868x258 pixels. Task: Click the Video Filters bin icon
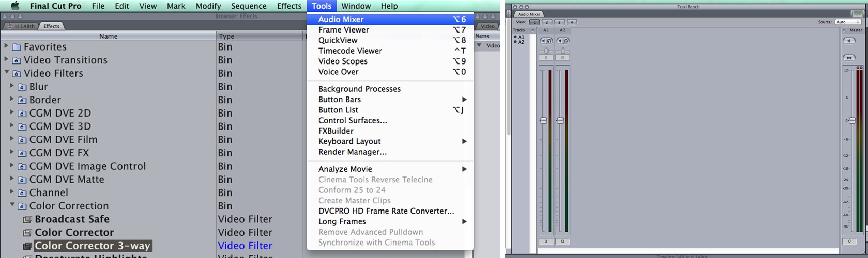click(x=16, y=74)
